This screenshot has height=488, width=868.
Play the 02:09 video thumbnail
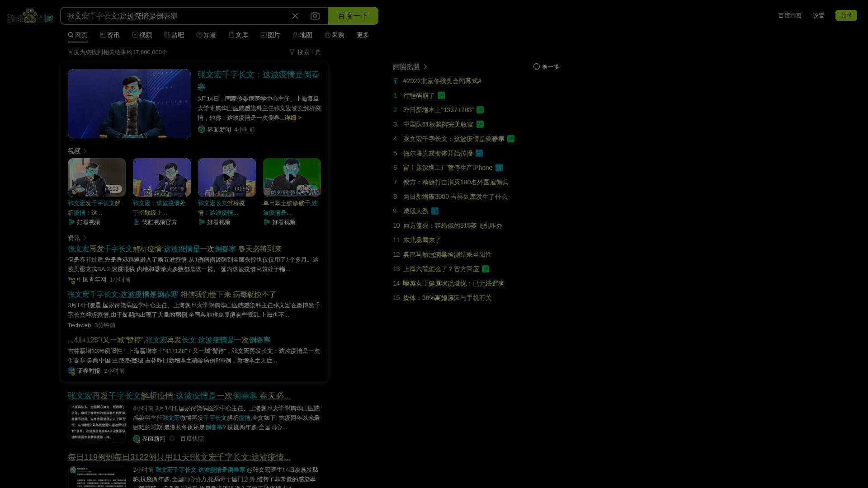point(97,177)
